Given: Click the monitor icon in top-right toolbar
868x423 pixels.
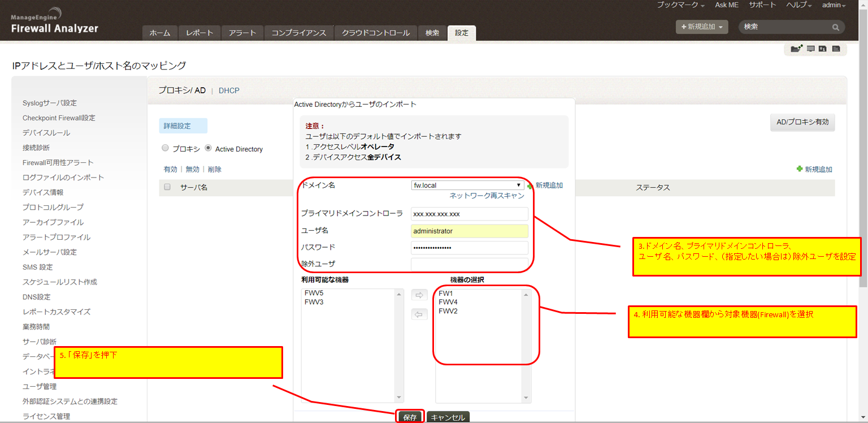Looking at the screenshot, I should coord(811,49).
